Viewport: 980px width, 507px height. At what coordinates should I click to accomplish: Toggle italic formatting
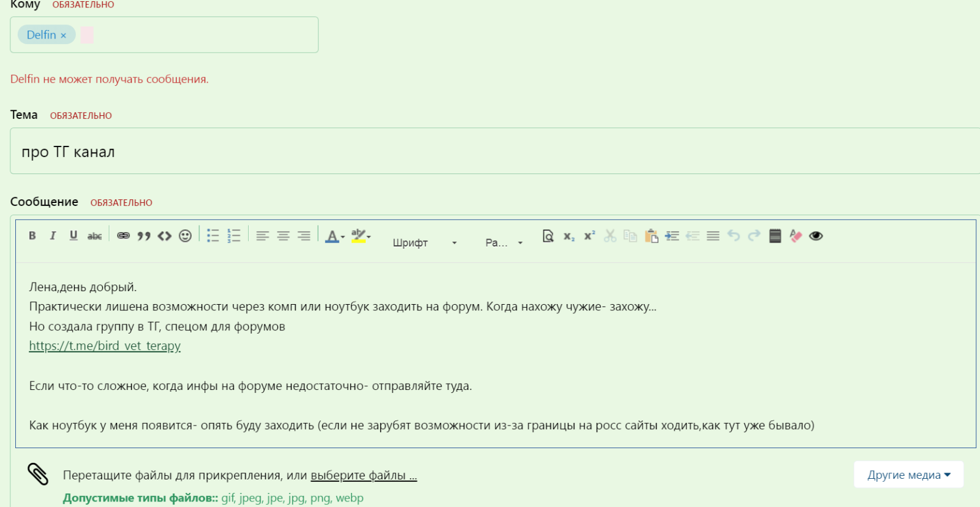[x=53, y=235]
